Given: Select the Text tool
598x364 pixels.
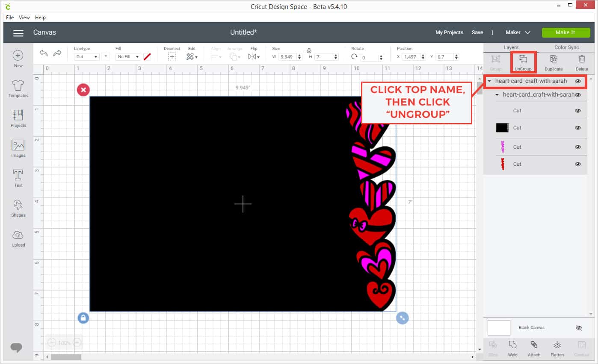Looking at the screenshot, I should (x=18, y=178).
